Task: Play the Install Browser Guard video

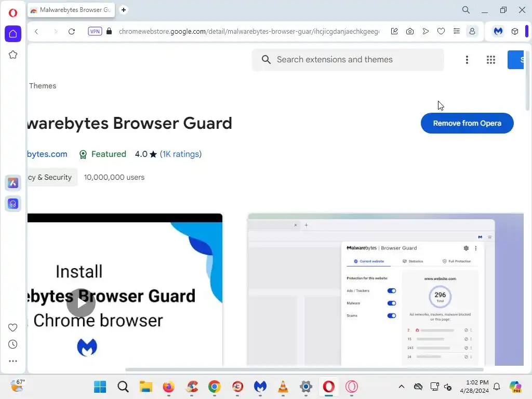Action: (x=81, y=303)
